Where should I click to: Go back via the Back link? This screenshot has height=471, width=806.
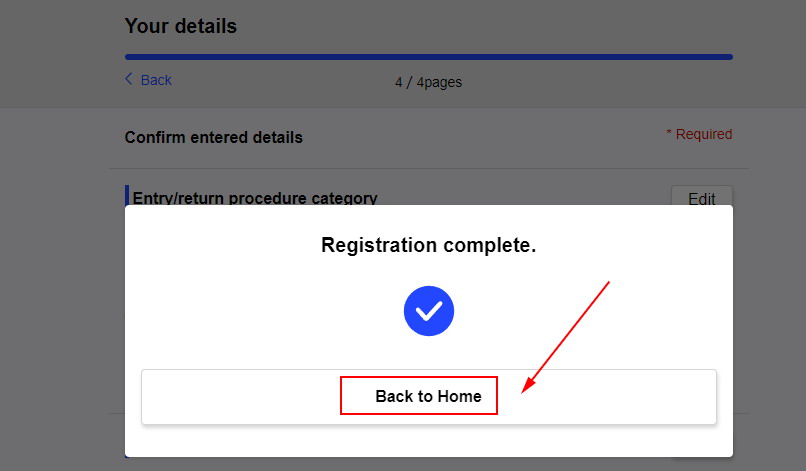(149, 80)
